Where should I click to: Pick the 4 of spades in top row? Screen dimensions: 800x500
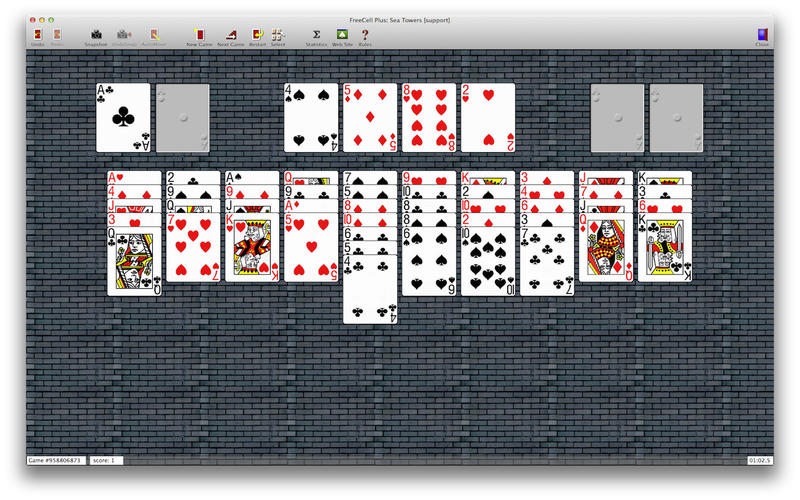coord(311,118)
